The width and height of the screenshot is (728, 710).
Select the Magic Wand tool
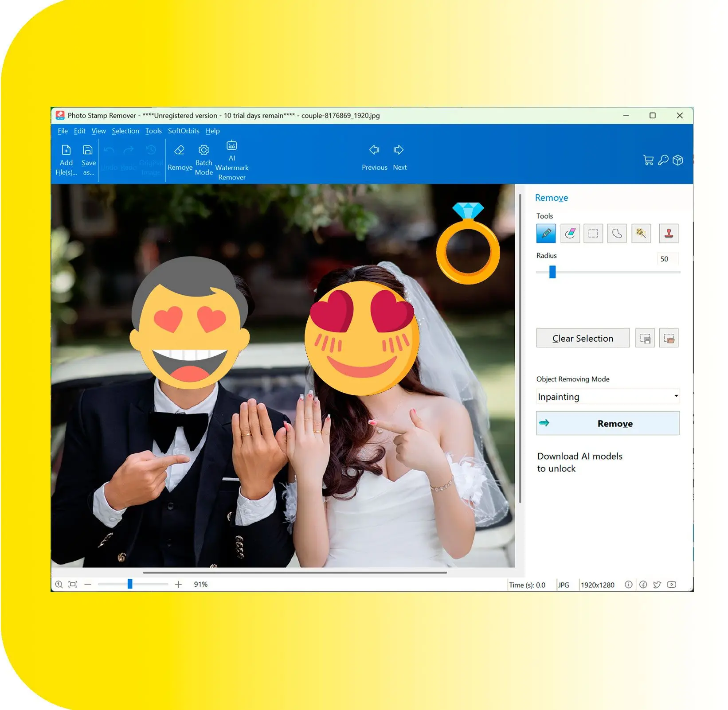pyautogui.click(x=641, y=233)
